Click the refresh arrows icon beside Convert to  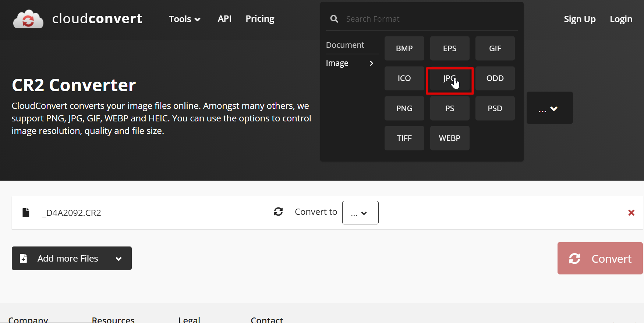[279, 212]
